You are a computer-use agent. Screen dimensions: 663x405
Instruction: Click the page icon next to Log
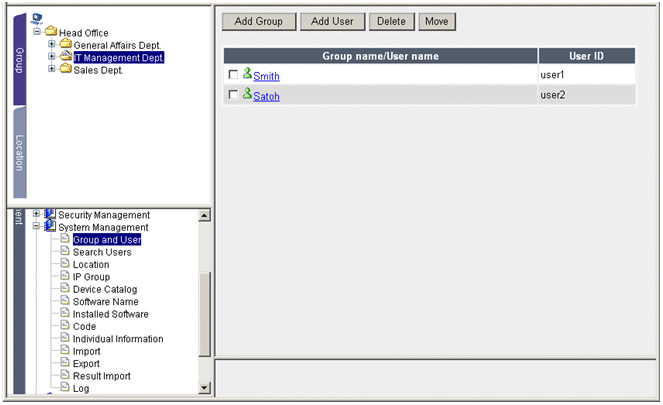pyautogui.click(x=65, y=387)
